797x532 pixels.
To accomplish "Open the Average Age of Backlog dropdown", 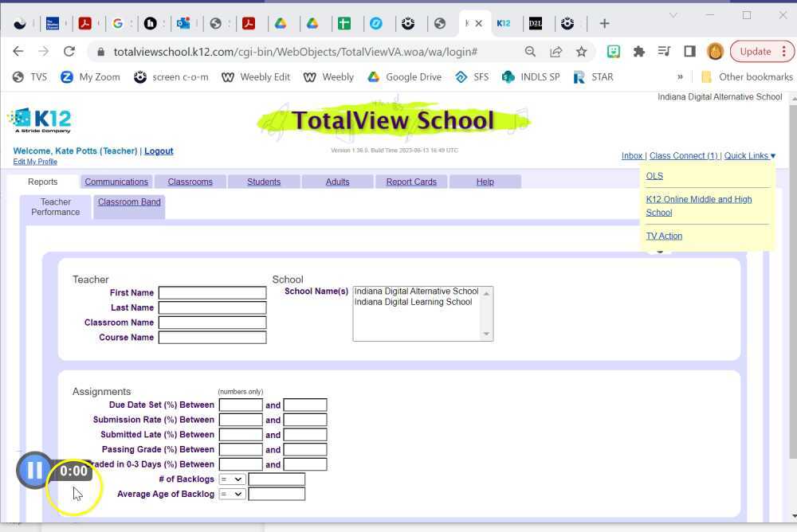I will [232, 494].
